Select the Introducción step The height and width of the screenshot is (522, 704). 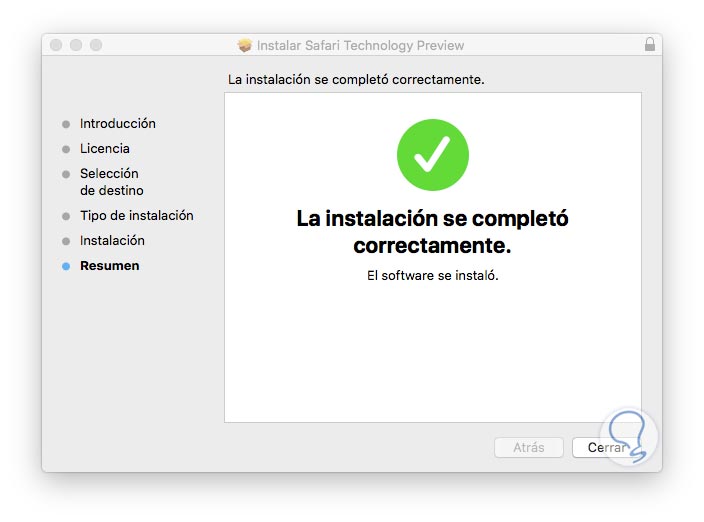pos(118,123)
